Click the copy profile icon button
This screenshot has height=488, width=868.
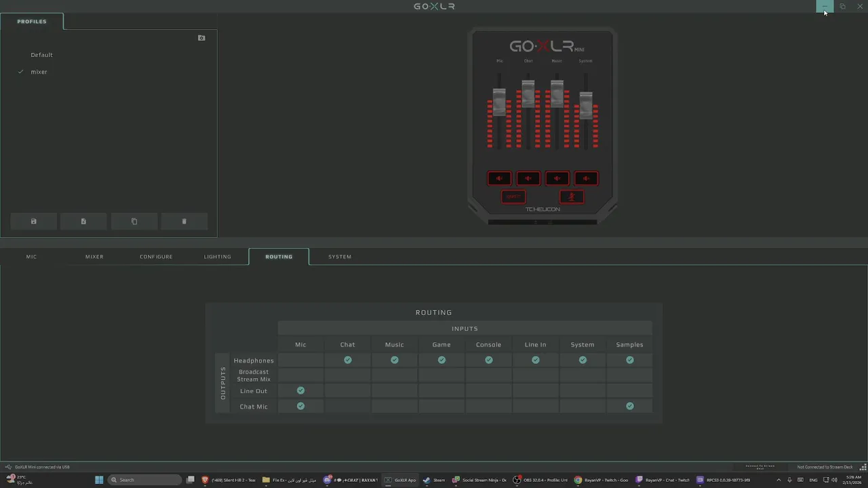(x=134, y=222)
